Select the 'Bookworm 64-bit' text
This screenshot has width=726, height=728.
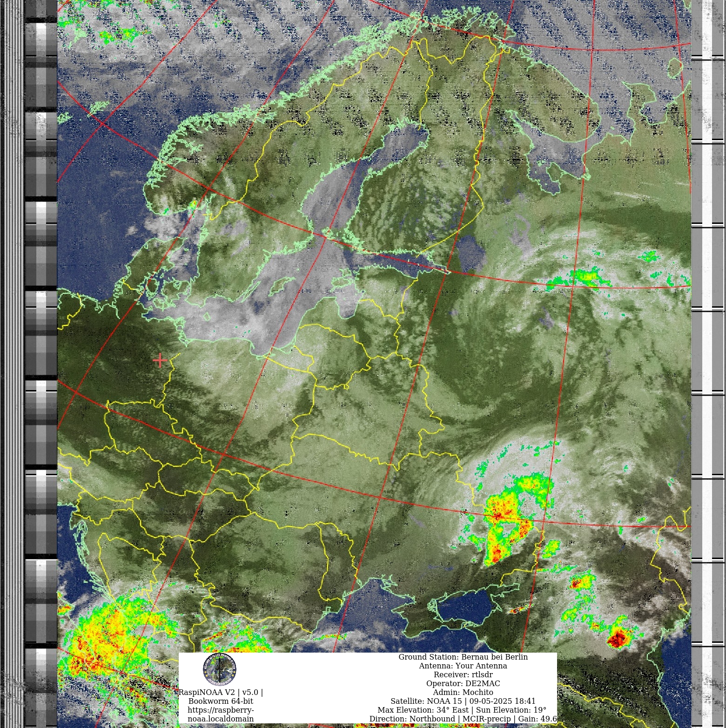coord(221,701)
